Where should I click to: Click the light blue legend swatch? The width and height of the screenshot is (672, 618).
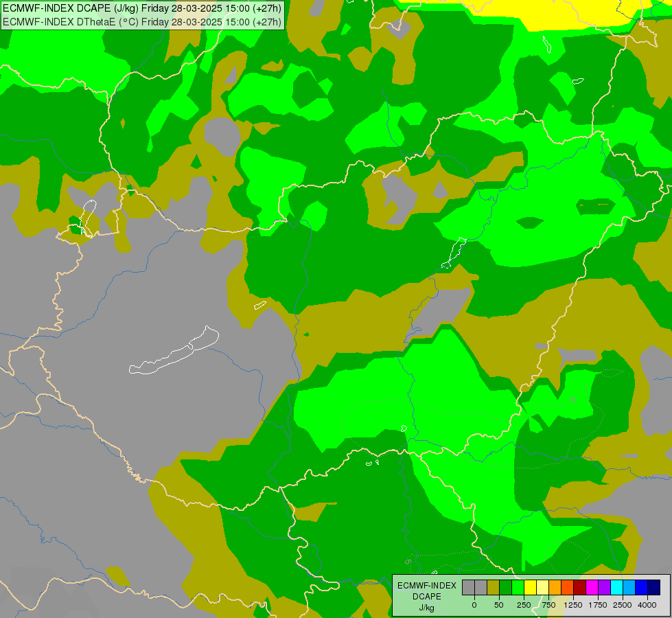(x=629, y=587)
